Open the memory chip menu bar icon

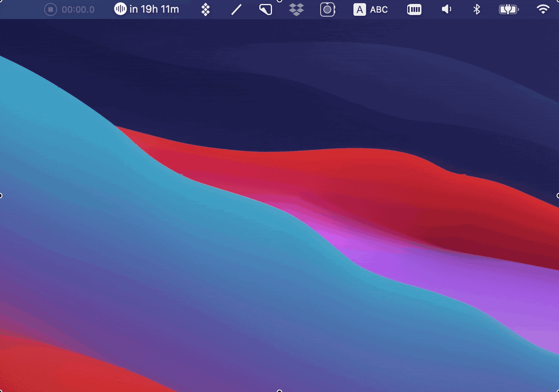414,9
